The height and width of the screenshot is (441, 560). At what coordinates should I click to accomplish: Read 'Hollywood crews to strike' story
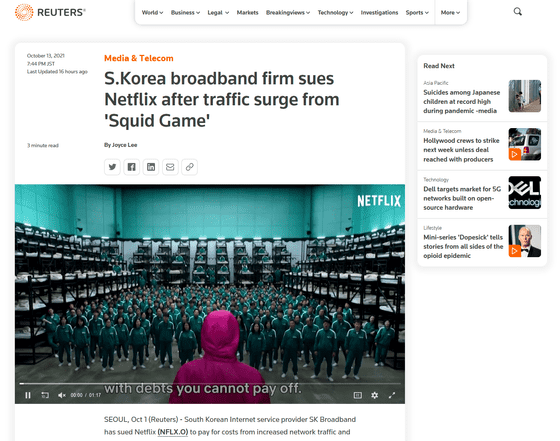coord(461,150)
